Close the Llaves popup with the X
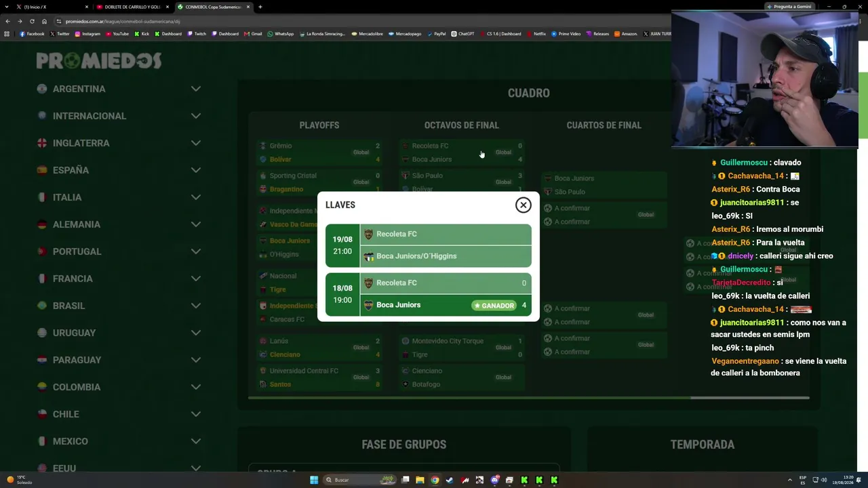The width and height of the screenshot is (868, 488). point(523,205)
